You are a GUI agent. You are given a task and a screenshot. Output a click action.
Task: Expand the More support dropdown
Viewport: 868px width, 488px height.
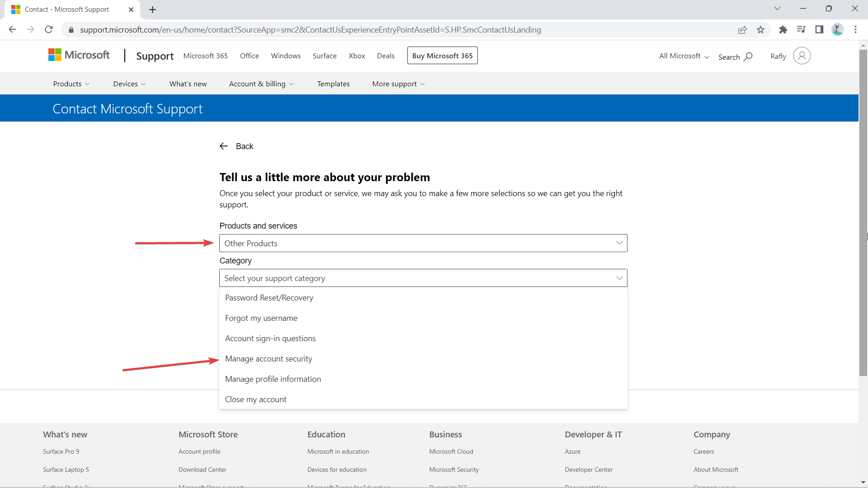coord(399,84)
